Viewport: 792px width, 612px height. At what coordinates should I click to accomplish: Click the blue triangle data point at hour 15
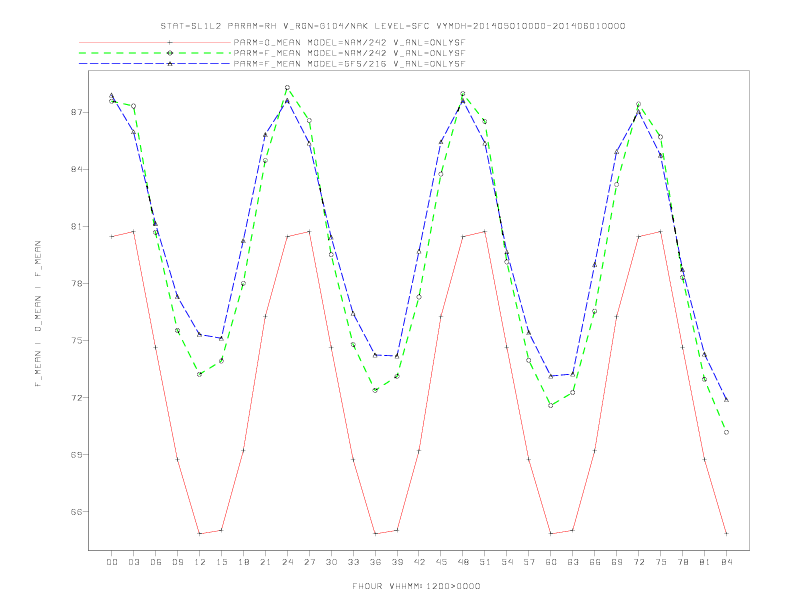pyautogui.click(x=221, y=338)
